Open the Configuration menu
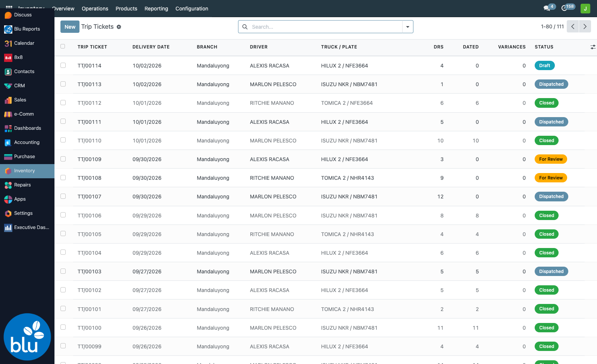The width and height of the screenshot is (597, 364). (x=192, y=9)
